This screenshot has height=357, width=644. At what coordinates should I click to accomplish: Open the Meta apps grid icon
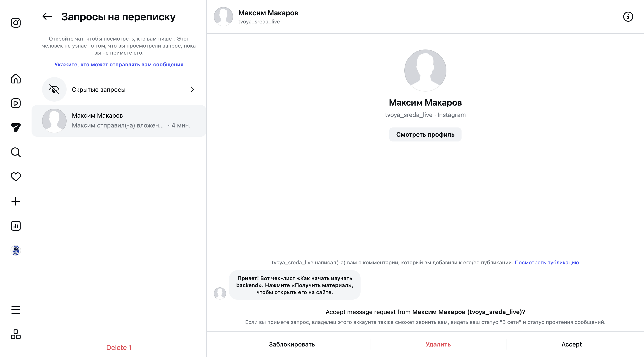coord(16,334)
